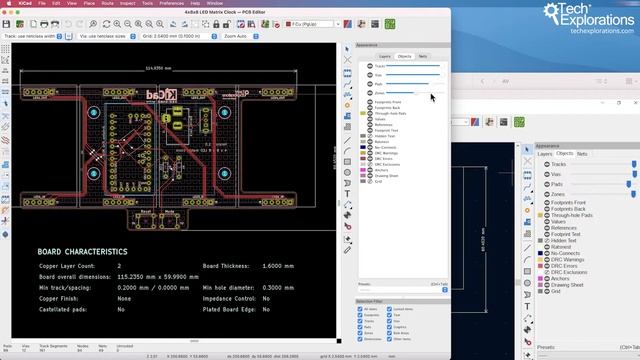Viewport: 640px width, 360px height.
Task: Click the green plugin icon at the toolbar end
Action: (390, 24)
